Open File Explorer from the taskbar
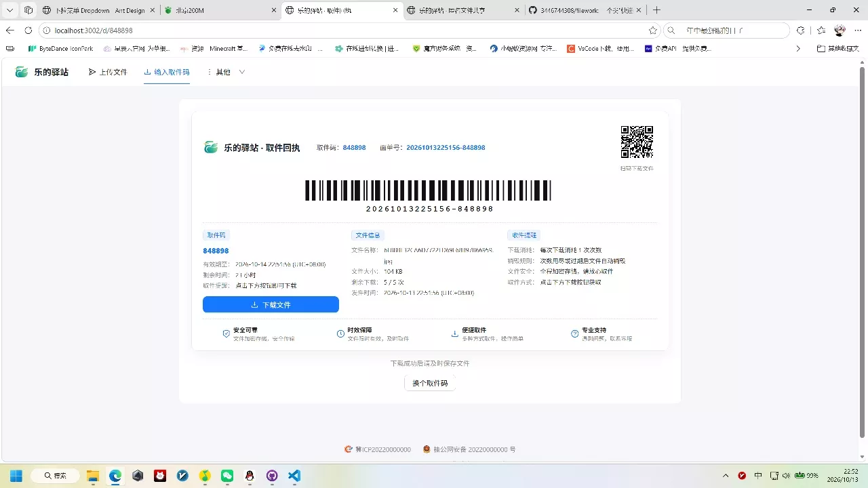This screenshot has width=868, height=488. (93, 476)
